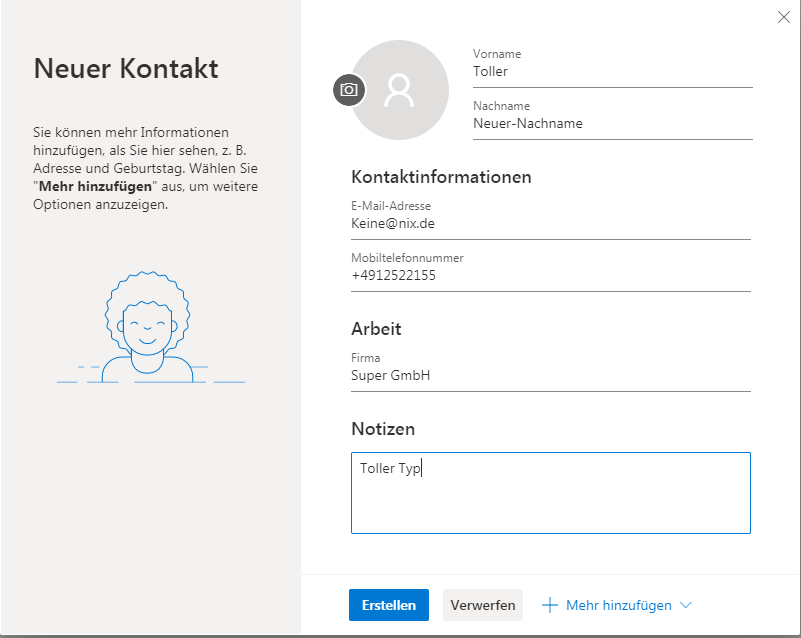Image resolution: width=801 pixels, height=638 pixels.
Task: Click the Neuer Kontakt heading
Action: pos(126,69)
